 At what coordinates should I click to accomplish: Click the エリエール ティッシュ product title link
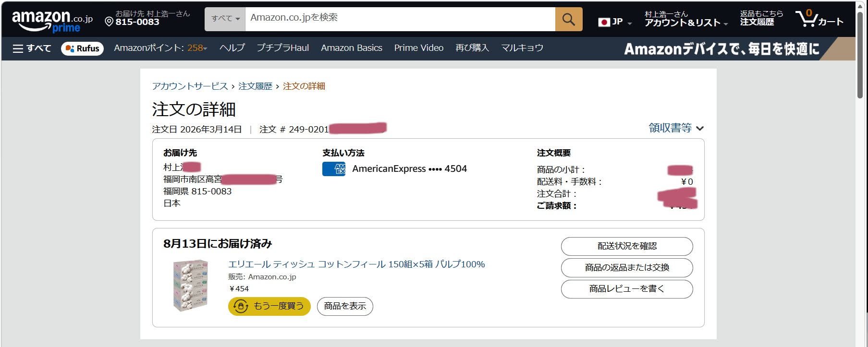(x=356, y=264)
